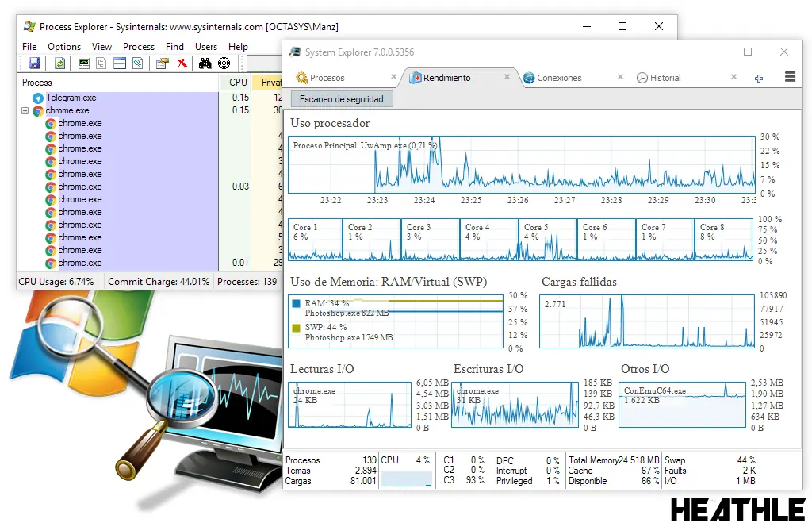Screen dimensions: 812x523
Task: Click the 'Photoshop.exe 822 MB' text
Action: [x=347, y=313]
